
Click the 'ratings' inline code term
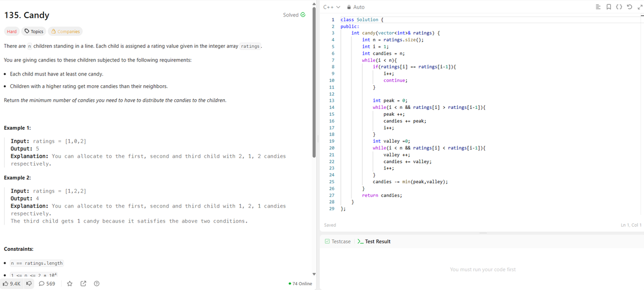251,47
